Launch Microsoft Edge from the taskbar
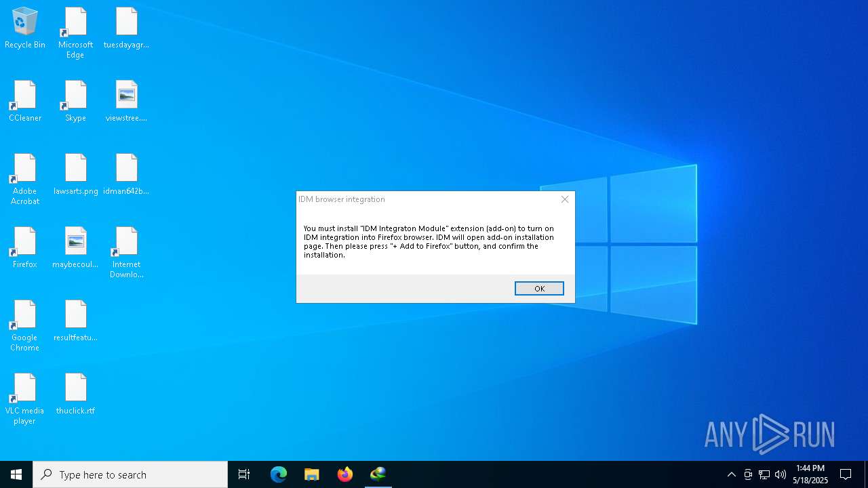This screenshot has height=488, width=868. [279, 474]
